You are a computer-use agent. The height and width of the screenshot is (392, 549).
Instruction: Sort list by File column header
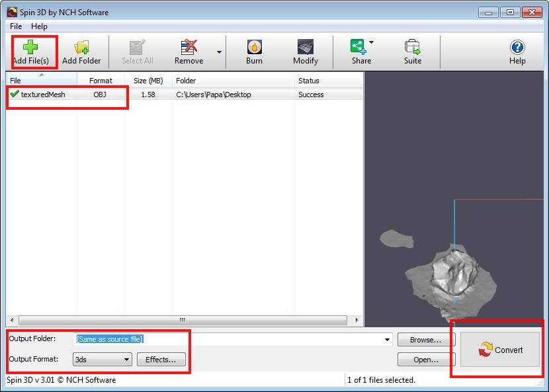click(41, 80)
